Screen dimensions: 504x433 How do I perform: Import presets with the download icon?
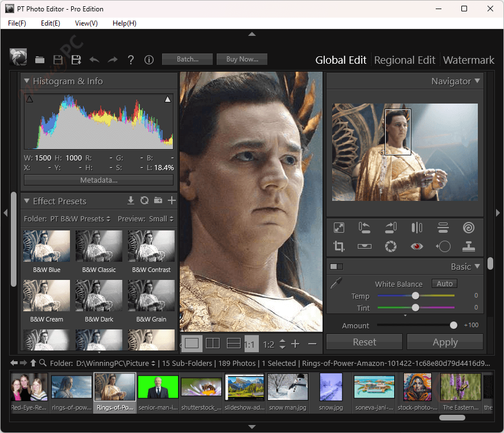[130, 201]
